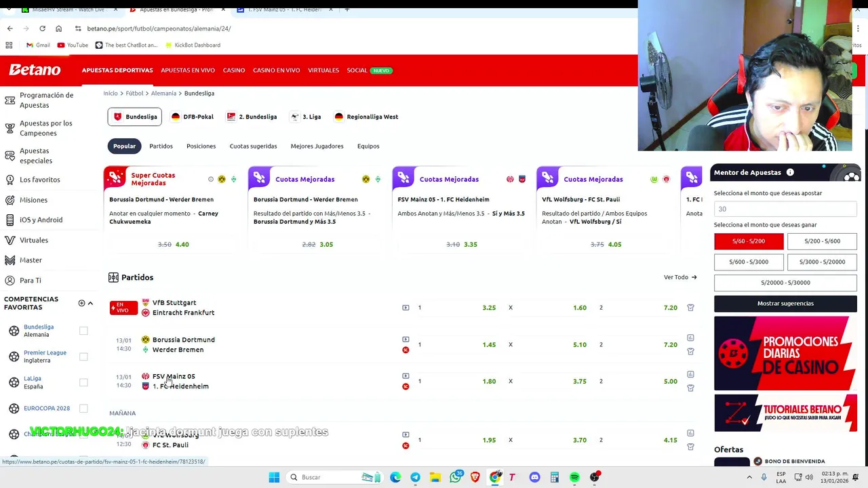
Task: Select the Bundesliga league chip
Action: tap(134, 117)
